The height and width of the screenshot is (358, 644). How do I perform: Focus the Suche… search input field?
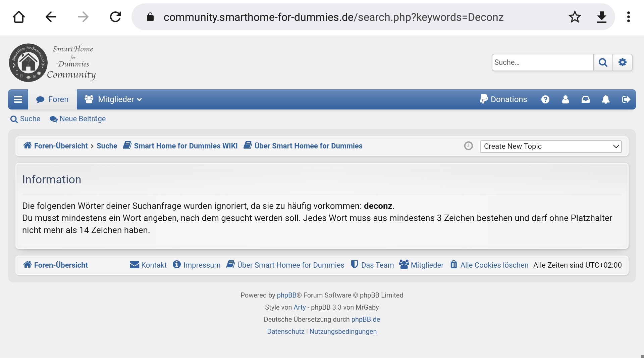tap(542, 62)
